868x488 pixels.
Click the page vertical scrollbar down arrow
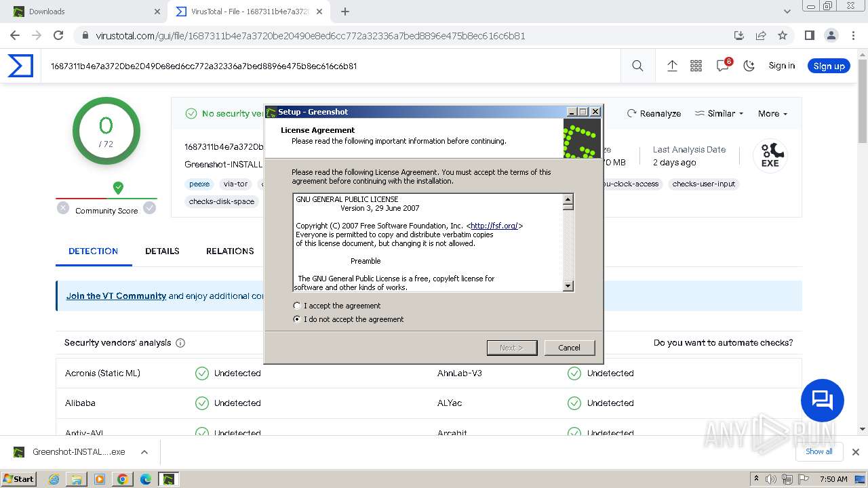point(863,429)
